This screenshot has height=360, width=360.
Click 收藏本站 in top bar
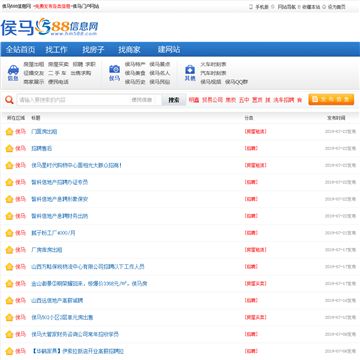[311, 7]
